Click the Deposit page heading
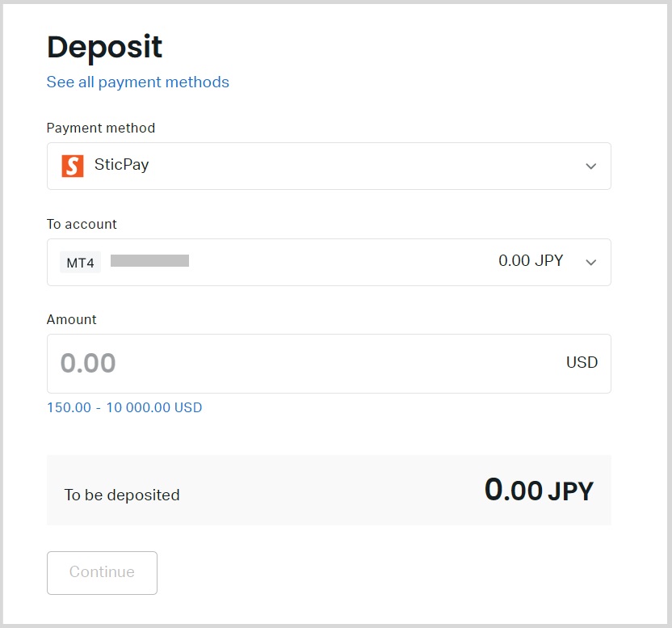The image size is (672, 628). tap(104, 47)
